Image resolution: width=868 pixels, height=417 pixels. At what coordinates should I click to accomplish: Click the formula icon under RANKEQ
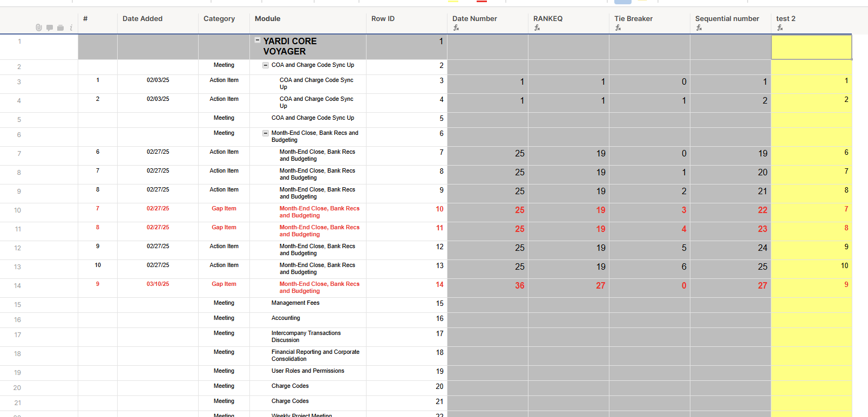pos(537,28)
